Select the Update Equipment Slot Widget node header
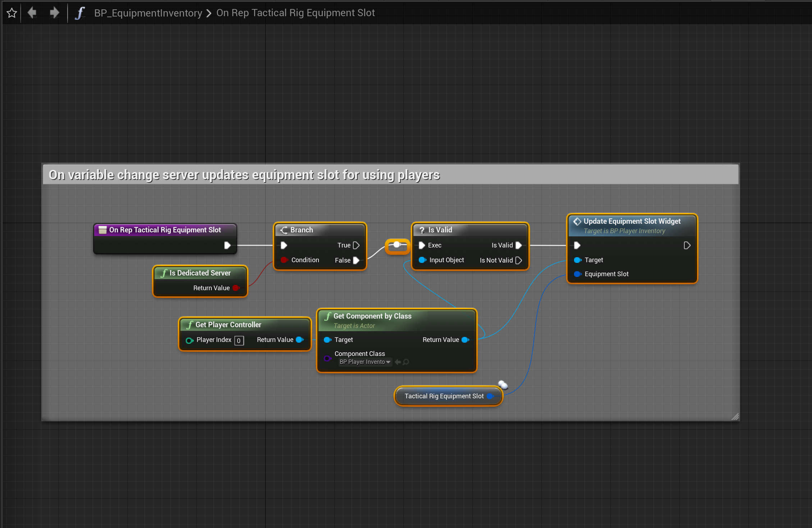The image size is (812, 528). coord(632,222)
